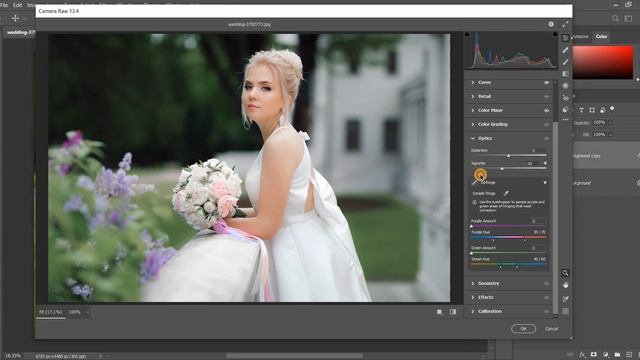Select the Hand tool in Camera Raw
Viewport: 640px width, 360px height.
(565, 285)
